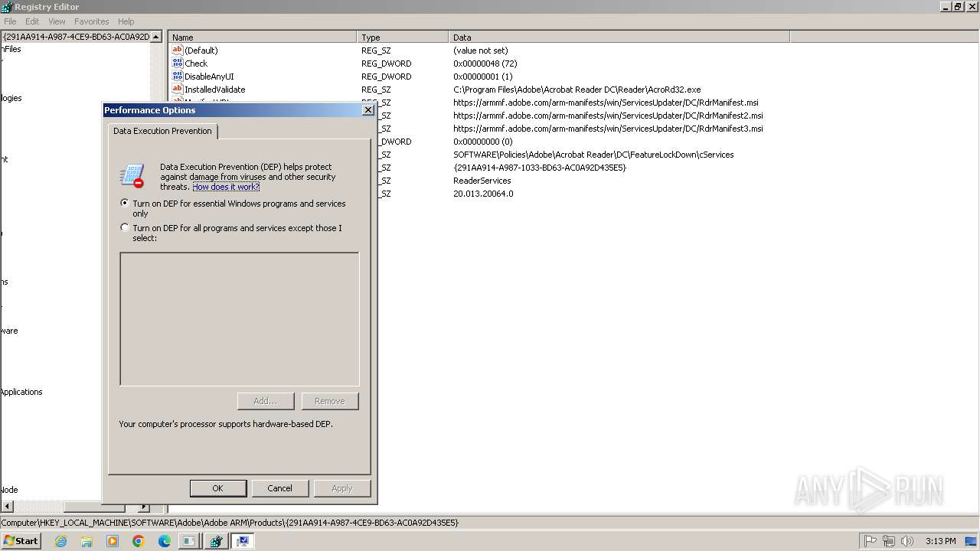Sort by the Type column header

403,37
